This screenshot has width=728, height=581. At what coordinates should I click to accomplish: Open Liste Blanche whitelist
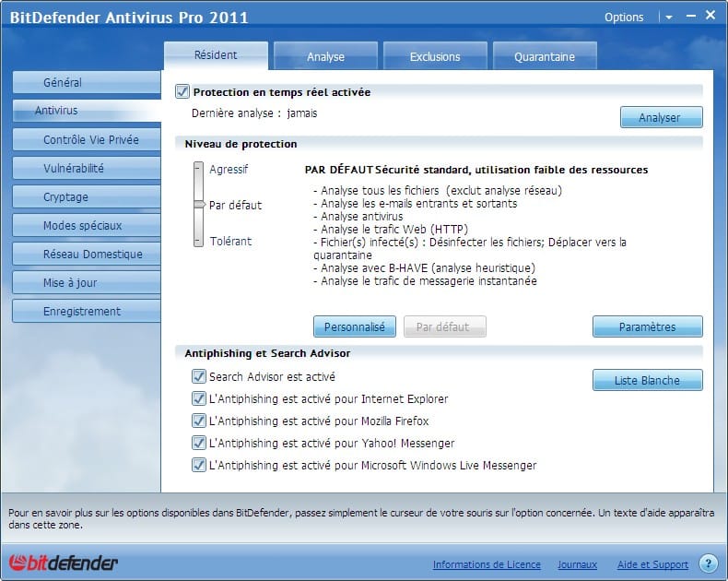pos(647,380)
